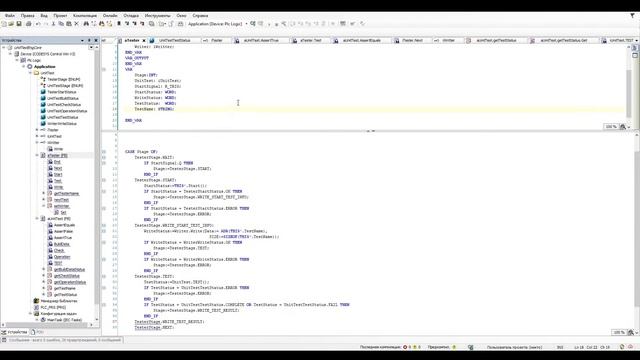Screen dimensions: 640x360
Task: Open the Компиляция menu
Action: tap(85, 16)
